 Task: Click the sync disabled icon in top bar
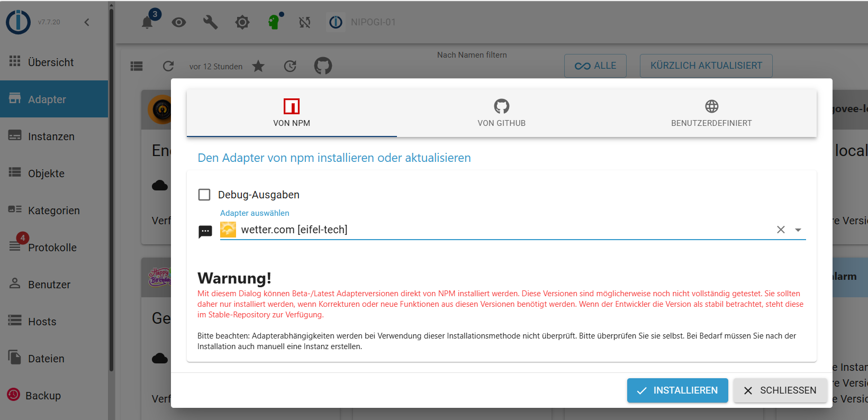point(304,22)
